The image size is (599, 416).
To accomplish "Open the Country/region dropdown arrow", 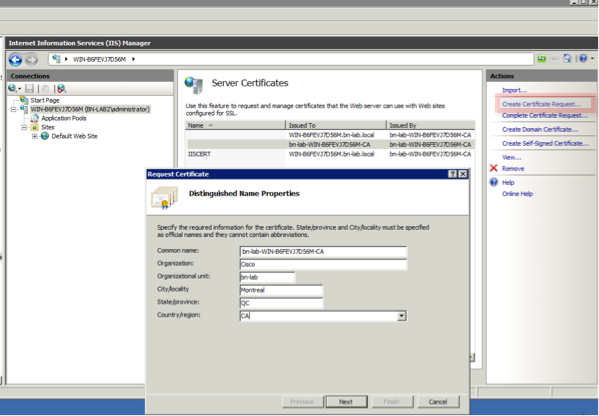I will (401, 316).
